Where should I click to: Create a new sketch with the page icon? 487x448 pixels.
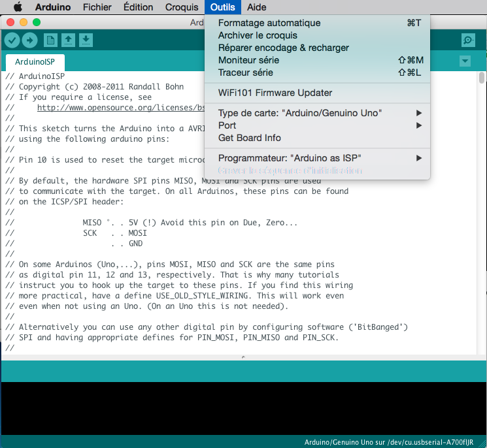[50, 40]
